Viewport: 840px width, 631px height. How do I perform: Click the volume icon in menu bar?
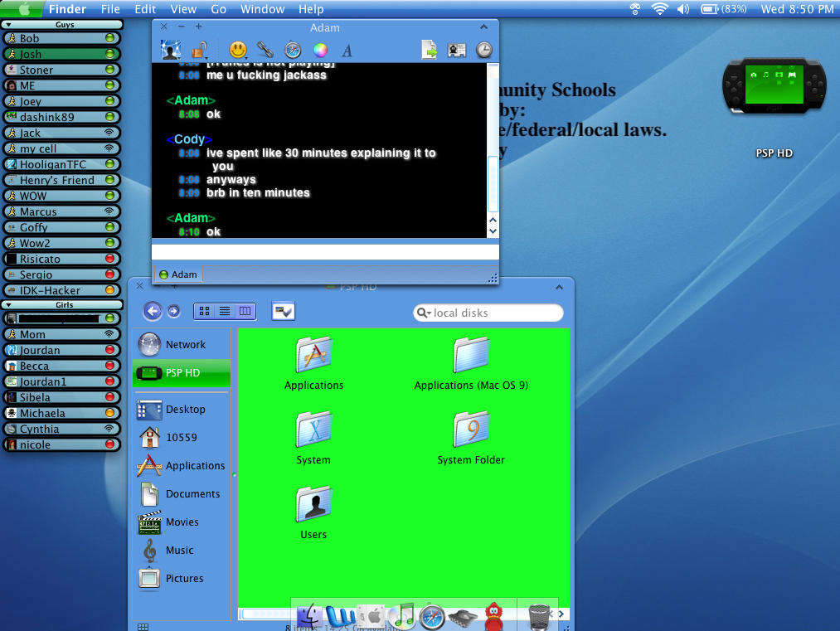683,9
